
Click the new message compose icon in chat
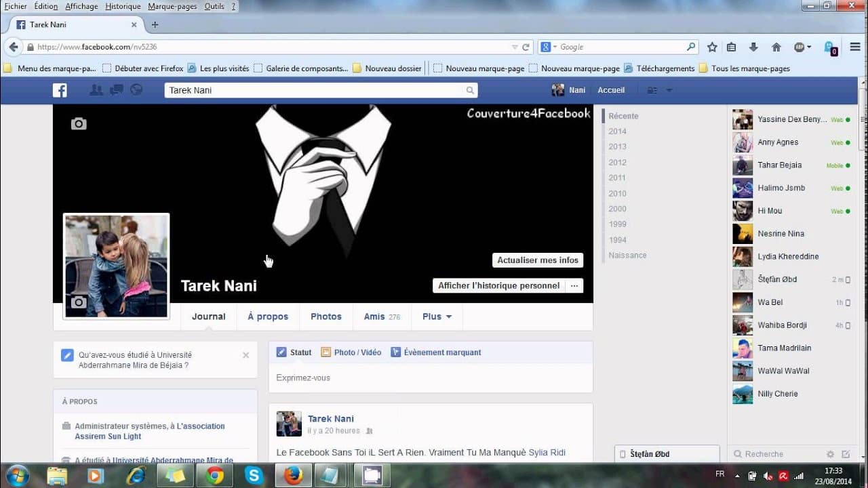(x=846, y=454)
